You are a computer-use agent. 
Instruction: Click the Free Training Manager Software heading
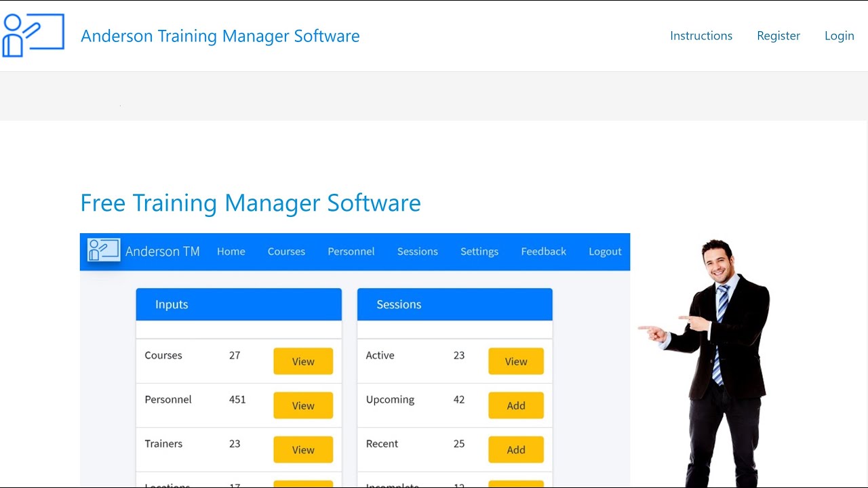coord(250,203)
